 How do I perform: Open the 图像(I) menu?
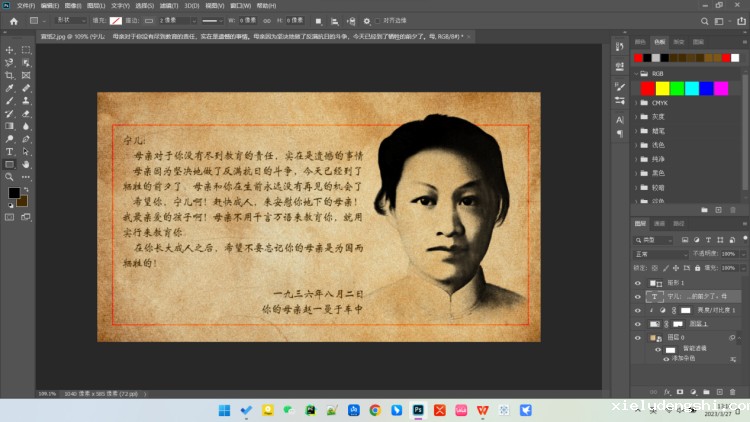[70, 6]
